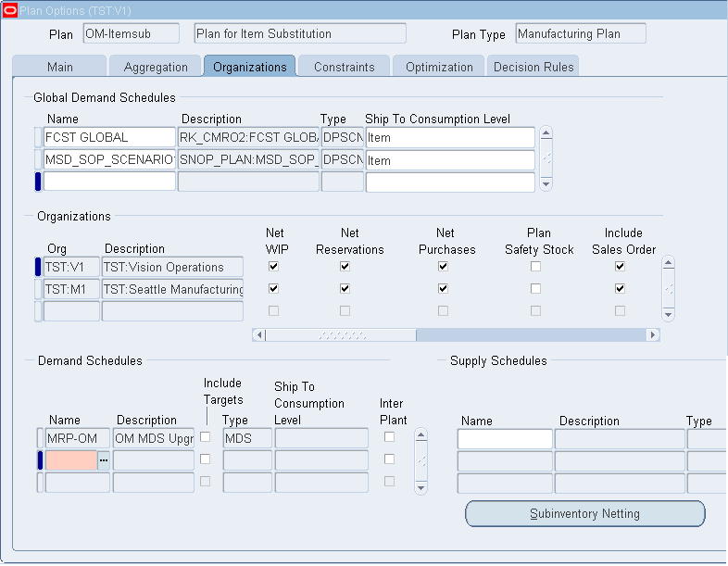The image size is (728, 566).
Task: Uncheck Include Sales Order for TST:M1
Action: (x=620, y=289)
